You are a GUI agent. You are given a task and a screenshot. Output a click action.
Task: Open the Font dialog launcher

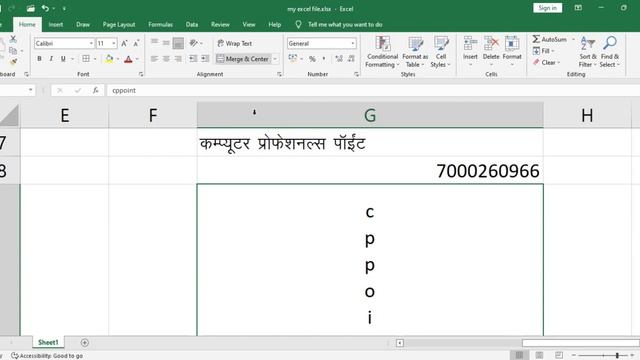pos(141,74)
